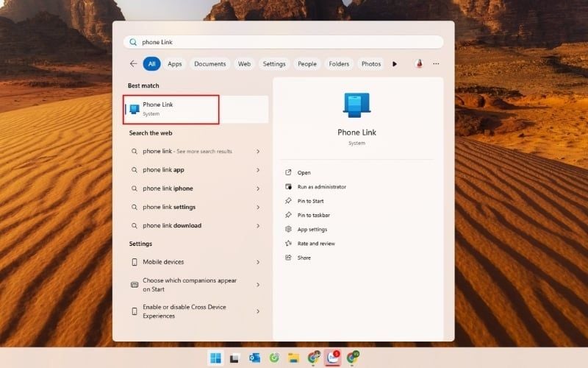Launch Outlook from the taskbar
Screen dimensions: 588x368
pyautogui.click(x=254, y=358)
